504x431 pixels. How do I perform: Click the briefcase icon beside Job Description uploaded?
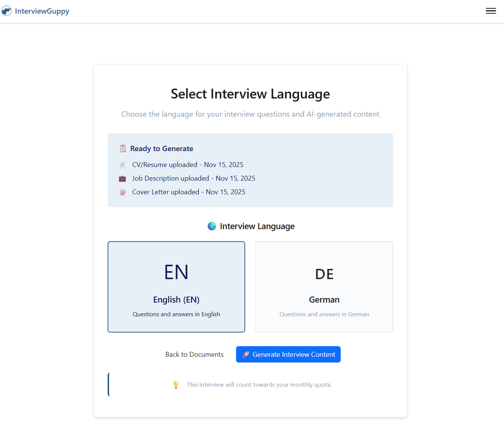pyautogui.click(x=122, y=178)
